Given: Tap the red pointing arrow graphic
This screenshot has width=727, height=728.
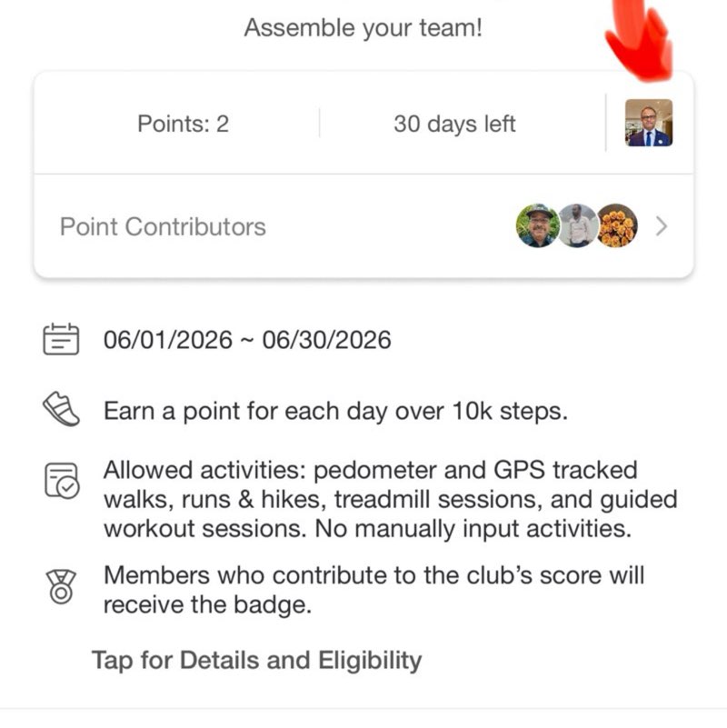Looking at the screenshot, I should pos(641,39).
